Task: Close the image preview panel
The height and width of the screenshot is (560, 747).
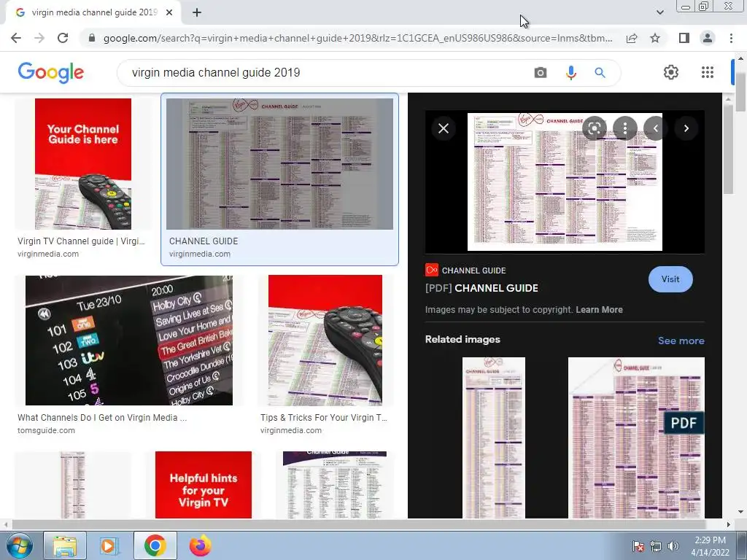Action: point(444,128)
